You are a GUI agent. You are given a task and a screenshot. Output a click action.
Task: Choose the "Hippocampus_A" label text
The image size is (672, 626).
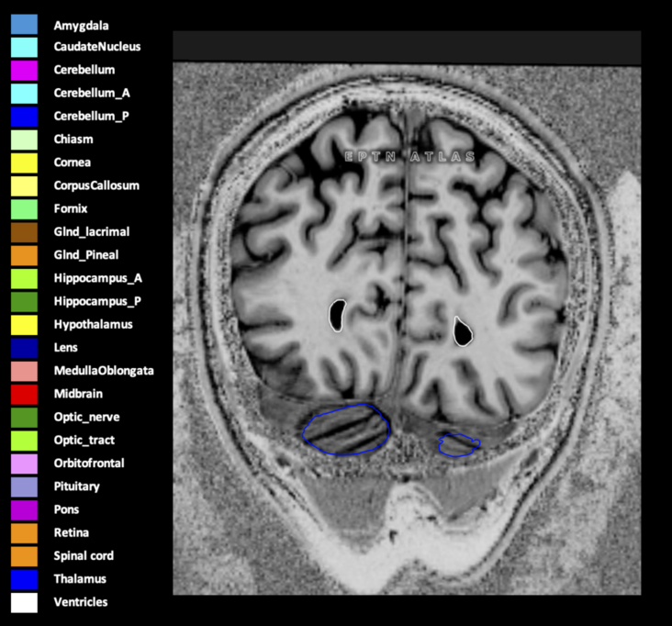[x=97, y=278]
